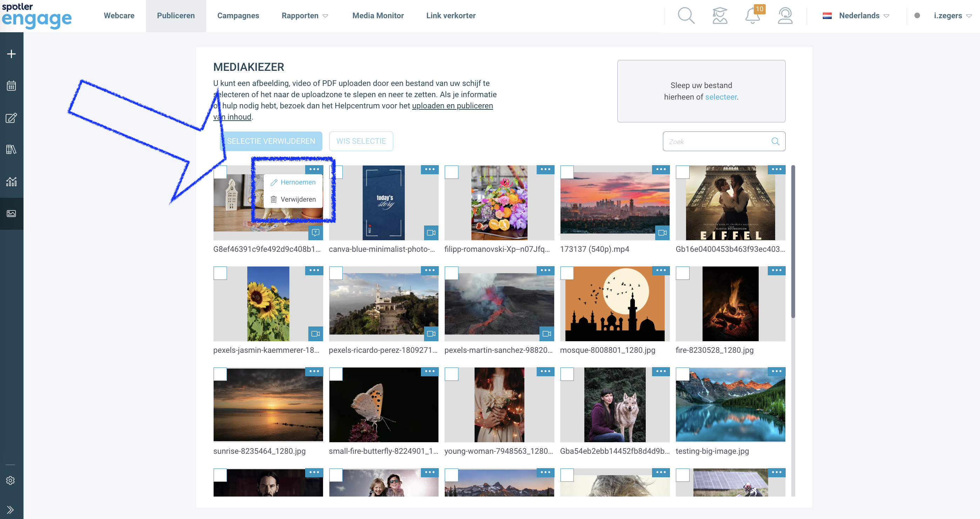Click the upload drop zone box
The width and height of the screenshot is (980, 519).
(x=701, y=91)
